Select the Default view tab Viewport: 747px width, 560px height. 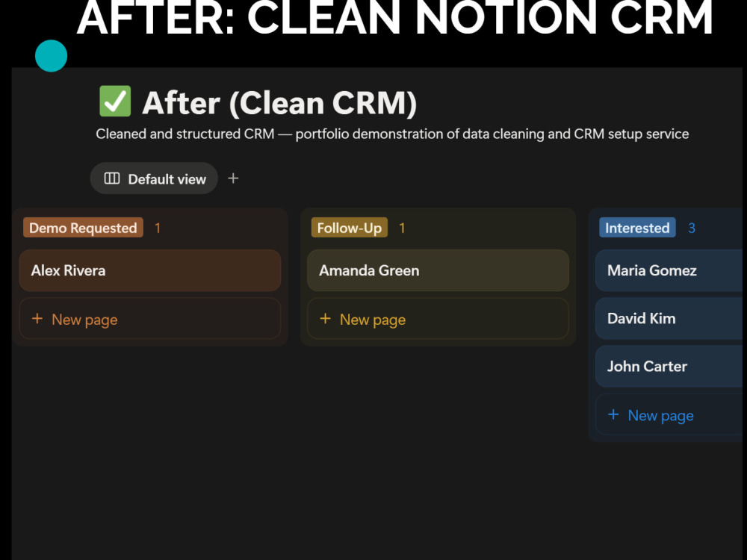click(x=154, y=178)
